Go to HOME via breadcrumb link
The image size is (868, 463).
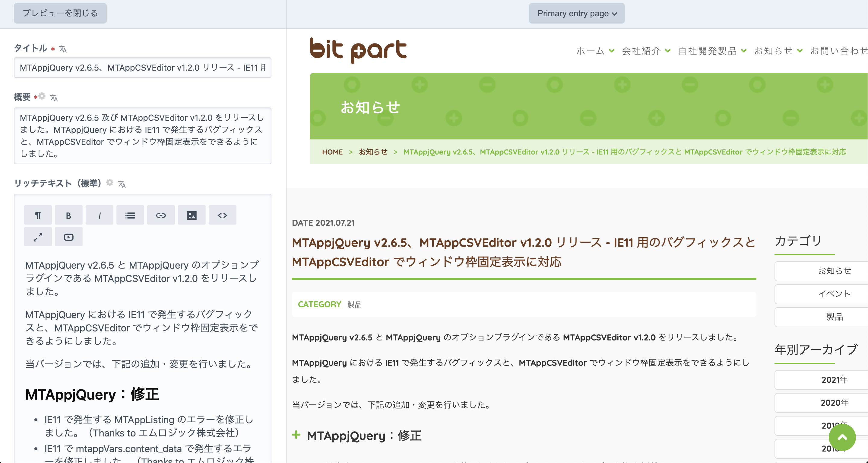click(x=332, y=152)
